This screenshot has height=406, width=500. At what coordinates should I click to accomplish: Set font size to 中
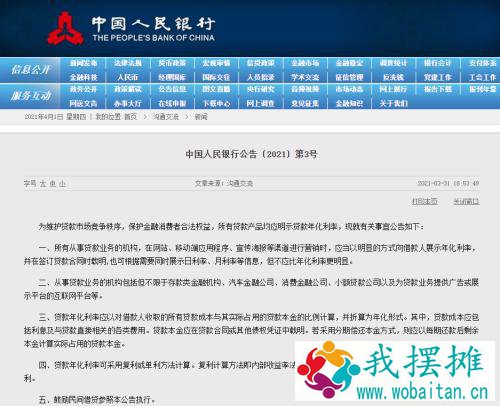coord(53,184)
